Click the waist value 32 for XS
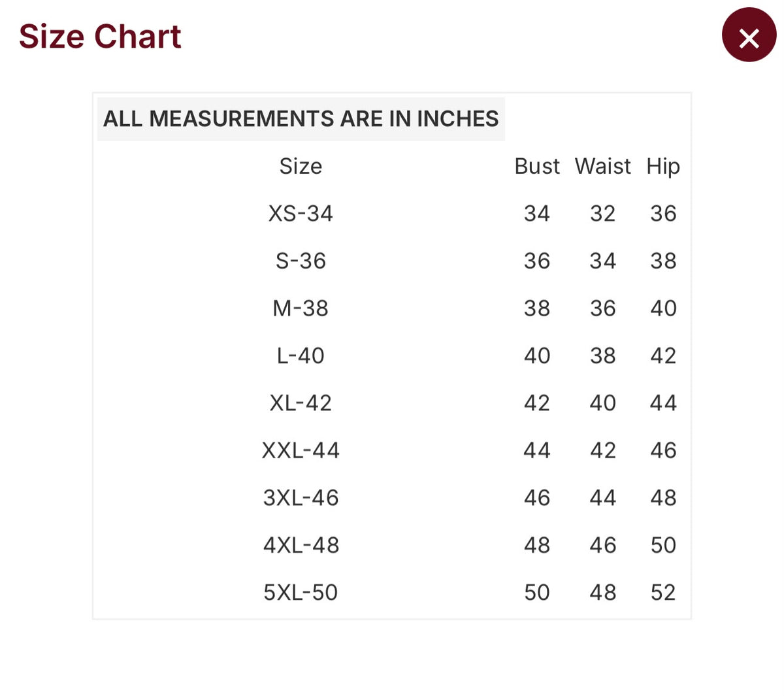 coord(602,214)
